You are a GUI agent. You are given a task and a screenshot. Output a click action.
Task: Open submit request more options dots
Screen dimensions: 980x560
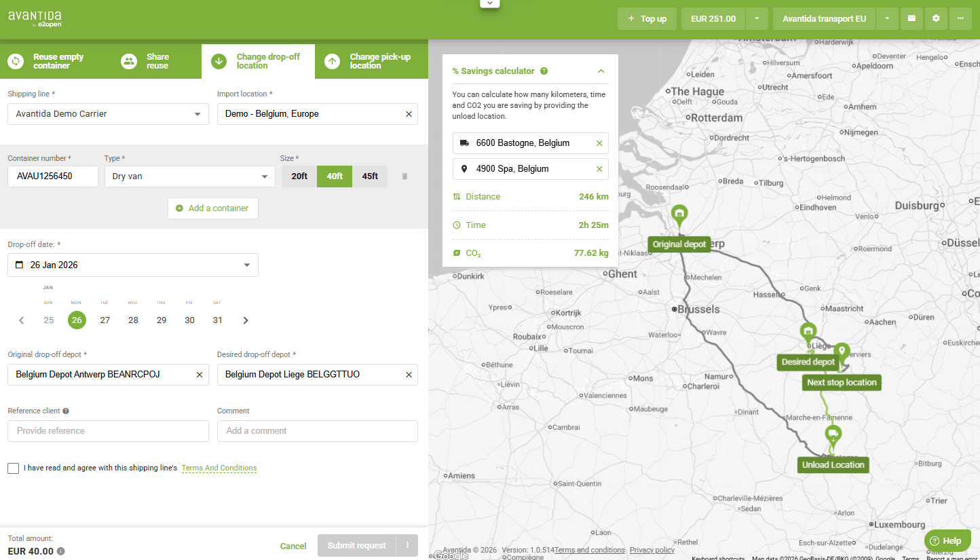click(407, 545)
